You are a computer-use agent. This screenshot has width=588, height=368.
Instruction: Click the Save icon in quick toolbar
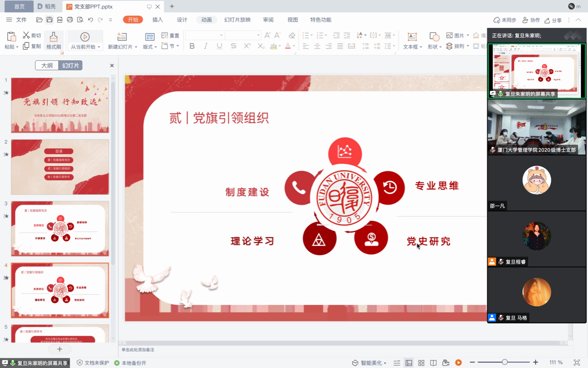pyautogui.click(x=50, y=20)
